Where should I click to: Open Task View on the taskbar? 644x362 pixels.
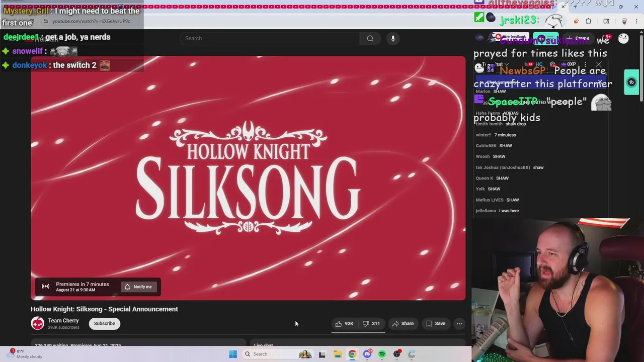pyautogui.click(x=322, y=354)
